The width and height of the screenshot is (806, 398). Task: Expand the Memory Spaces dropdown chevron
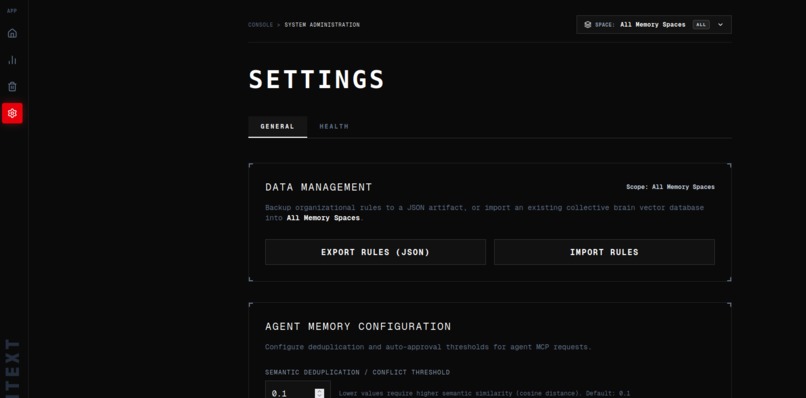coord(720,24)
